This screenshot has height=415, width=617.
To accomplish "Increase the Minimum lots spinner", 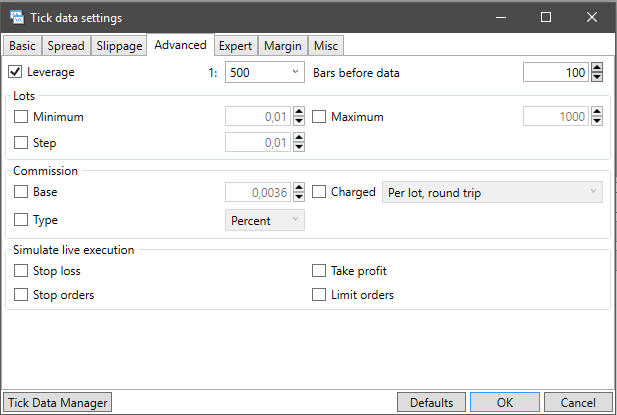I will coord(299,112).
